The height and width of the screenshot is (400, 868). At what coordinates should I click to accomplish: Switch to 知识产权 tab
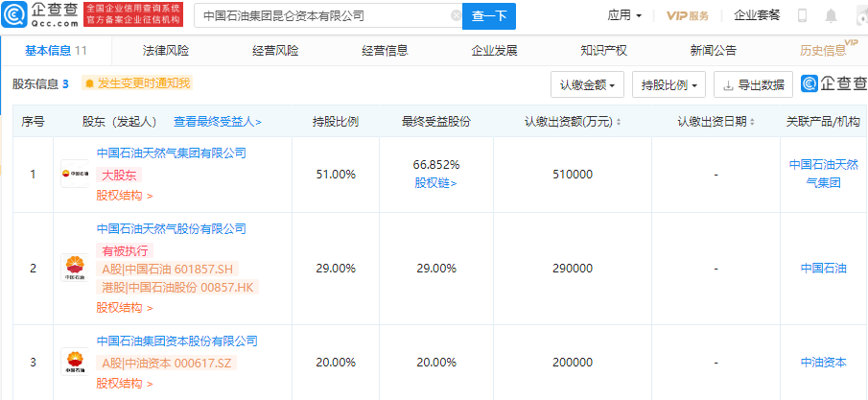(604, 51)
